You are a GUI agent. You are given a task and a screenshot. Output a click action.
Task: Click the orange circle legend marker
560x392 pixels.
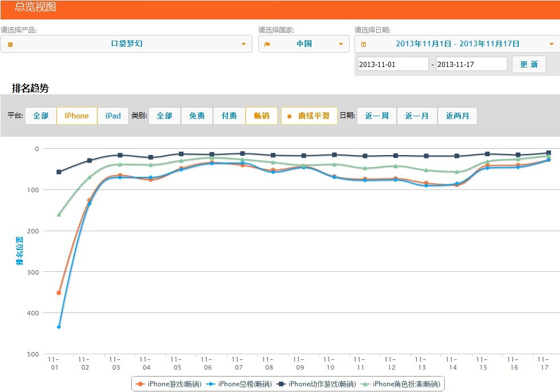pos(140,384)
